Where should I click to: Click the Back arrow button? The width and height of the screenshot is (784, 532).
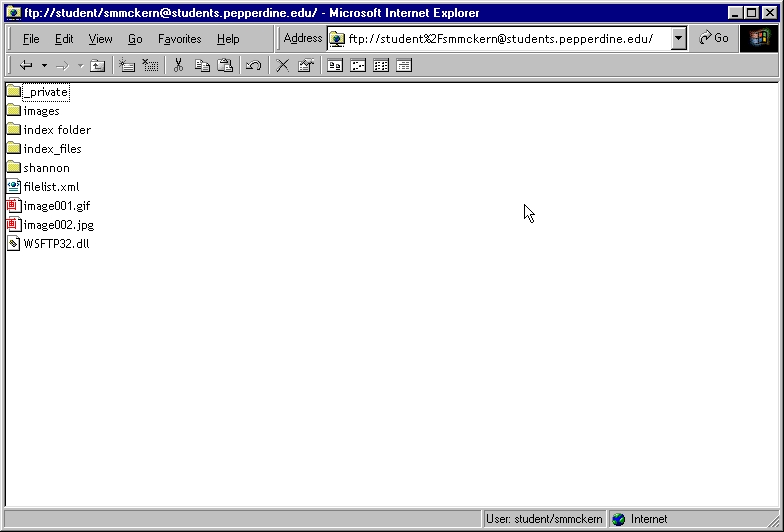[26, 66]
